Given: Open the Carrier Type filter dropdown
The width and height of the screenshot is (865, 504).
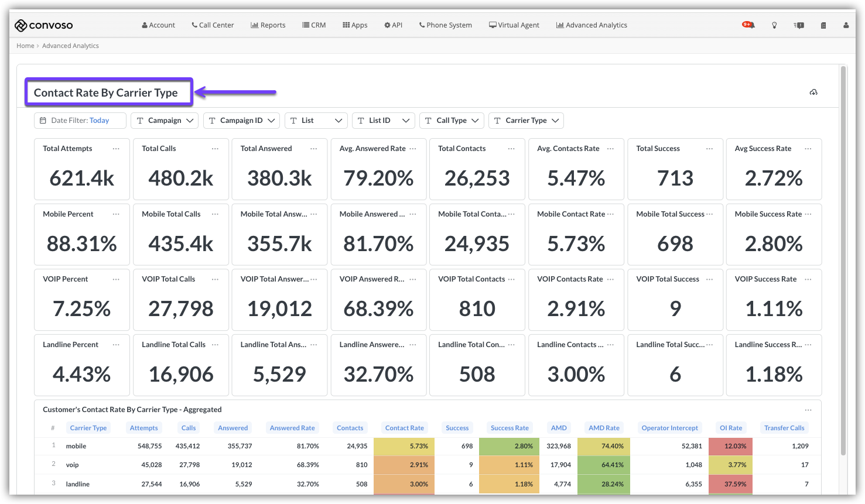Looking at the screenshot, I should (526, 121).
